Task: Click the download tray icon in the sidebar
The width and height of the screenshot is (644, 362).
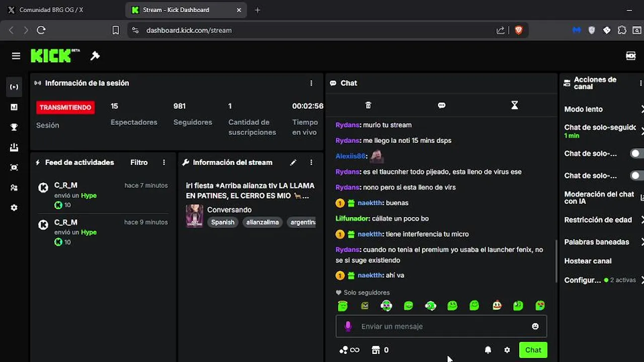Action: coord(14,147)
